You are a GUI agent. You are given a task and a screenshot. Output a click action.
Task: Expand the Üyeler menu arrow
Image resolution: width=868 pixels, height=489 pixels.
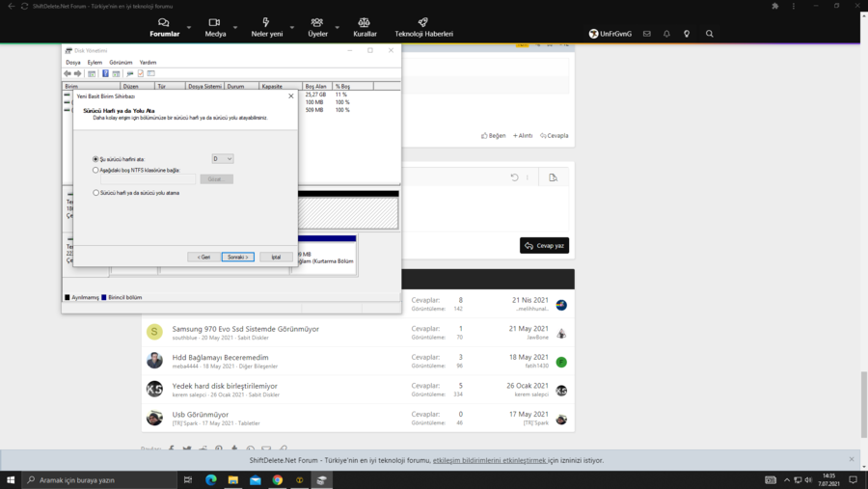[x=338, y=28]
